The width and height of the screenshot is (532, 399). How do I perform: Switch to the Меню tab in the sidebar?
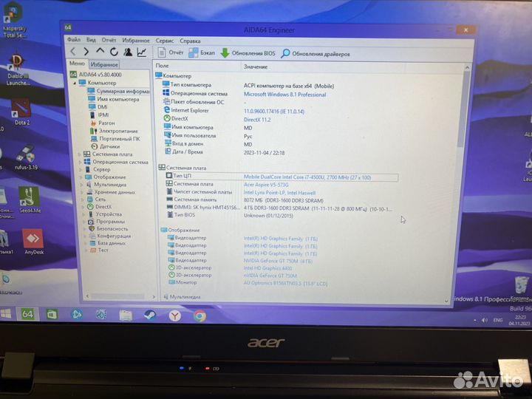click(77, 64)
